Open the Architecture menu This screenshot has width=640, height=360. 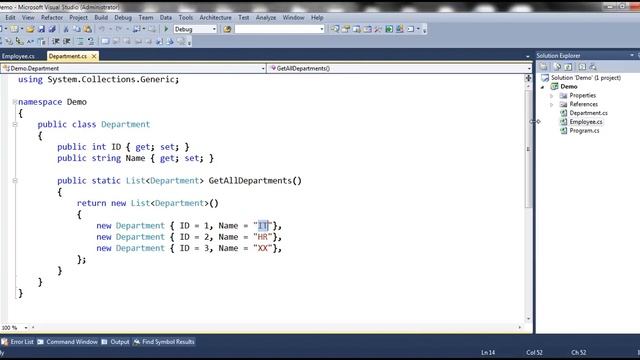click(x=216, y=18)
